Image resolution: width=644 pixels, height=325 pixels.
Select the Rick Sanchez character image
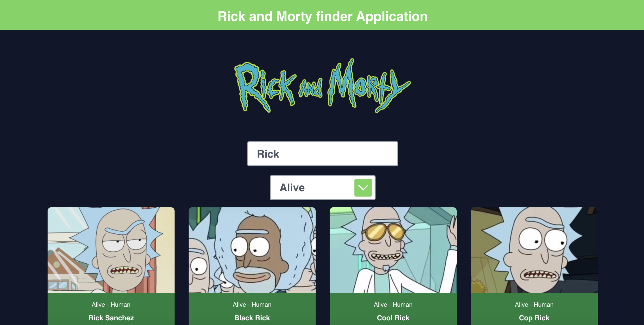click(x=111, y=250)
